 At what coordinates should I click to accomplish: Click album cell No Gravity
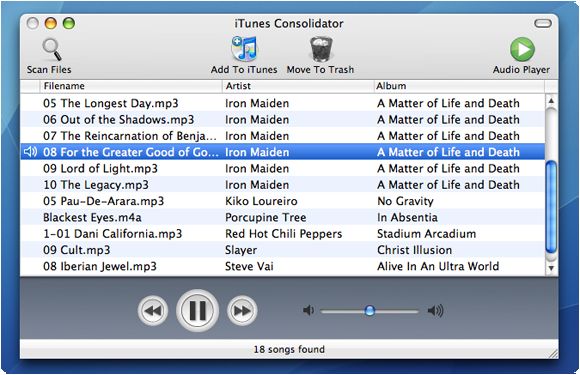[x=405, y=201]
